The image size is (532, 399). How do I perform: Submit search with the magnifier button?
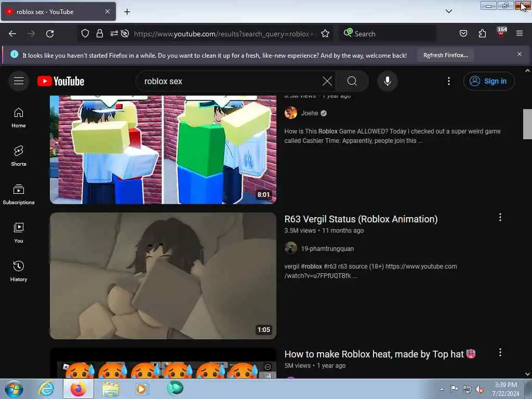(352, 81)
